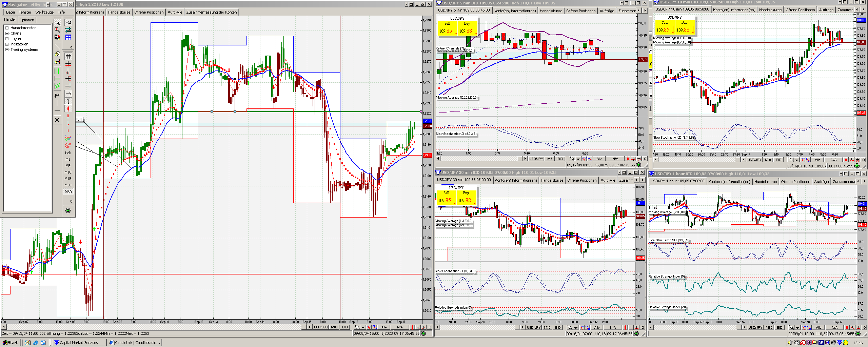Open the Fenster menu
Screen dimensions: 868x347
[x=25, y=12]
